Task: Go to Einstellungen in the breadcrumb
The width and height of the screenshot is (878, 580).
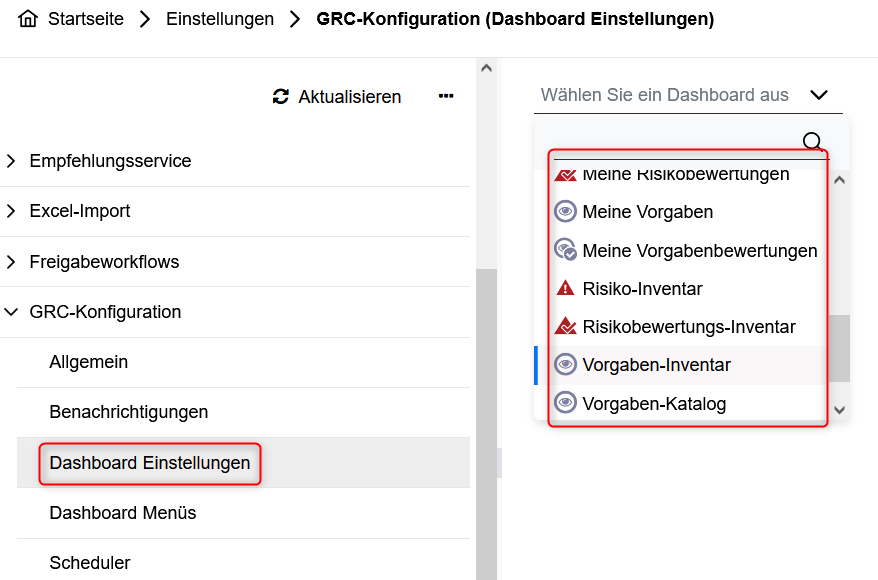Action: (220, 19)
